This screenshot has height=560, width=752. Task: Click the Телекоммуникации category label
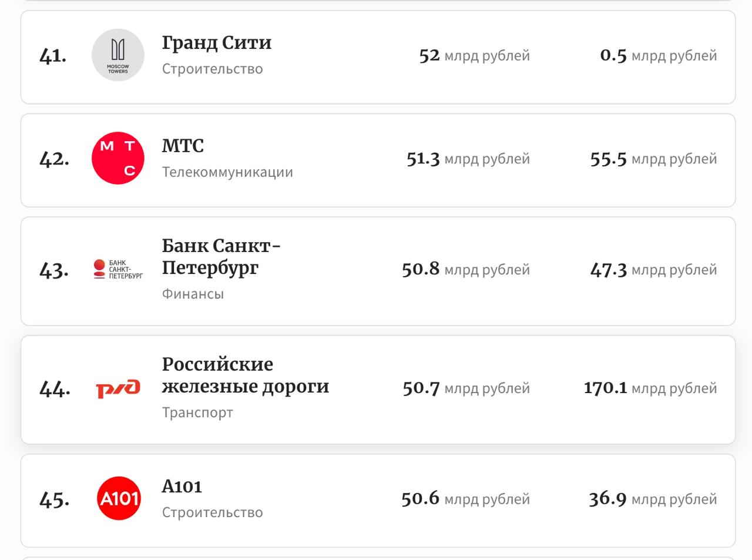pyautogui.click(x=227, y=172)
